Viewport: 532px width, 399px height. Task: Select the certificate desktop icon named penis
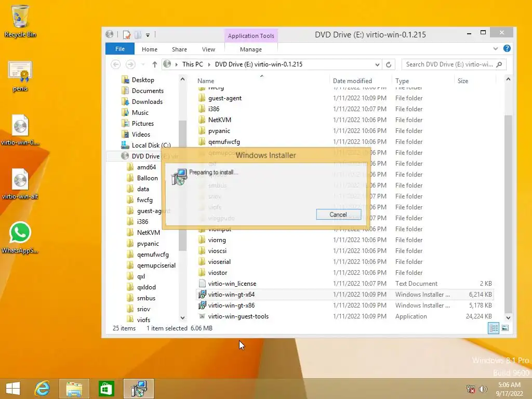(x=20, y=76)
